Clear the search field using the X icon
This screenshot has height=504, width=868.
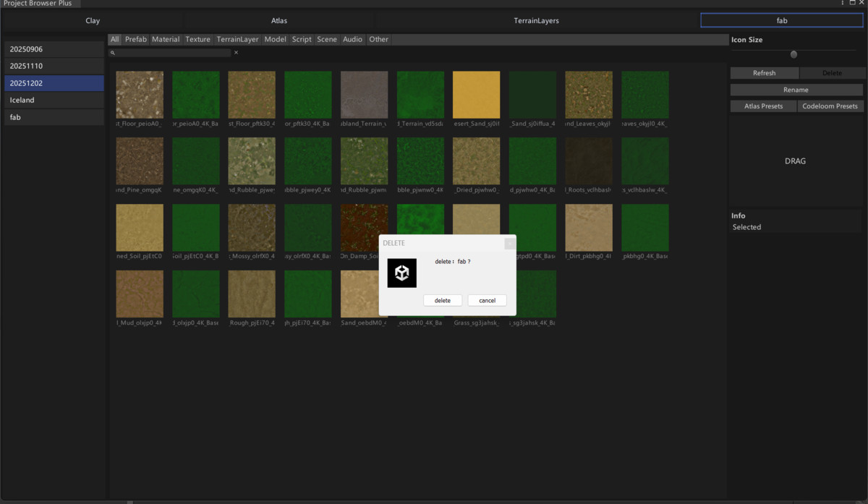[236, 52]
